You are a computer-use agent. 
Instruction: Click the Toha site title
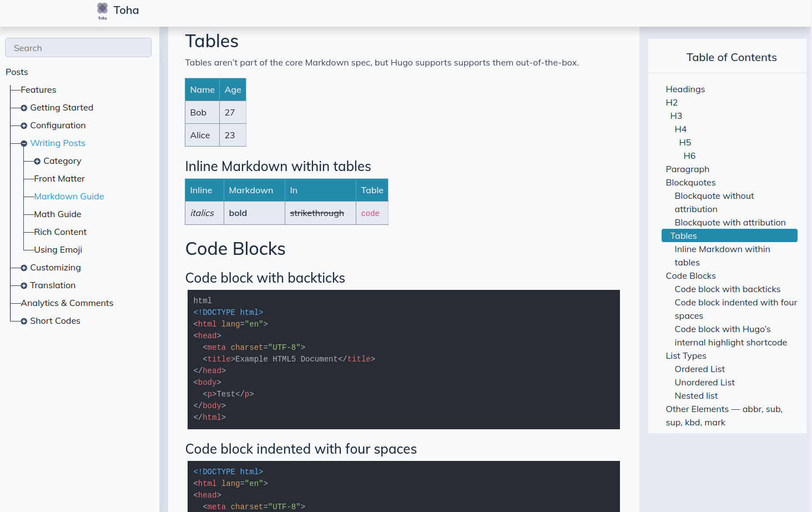coord(127,11)
